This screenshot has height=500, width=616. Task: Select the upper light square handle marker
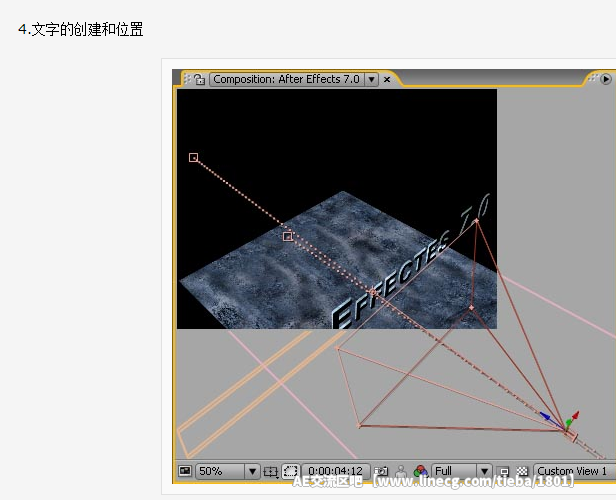(x=193, y=158)
